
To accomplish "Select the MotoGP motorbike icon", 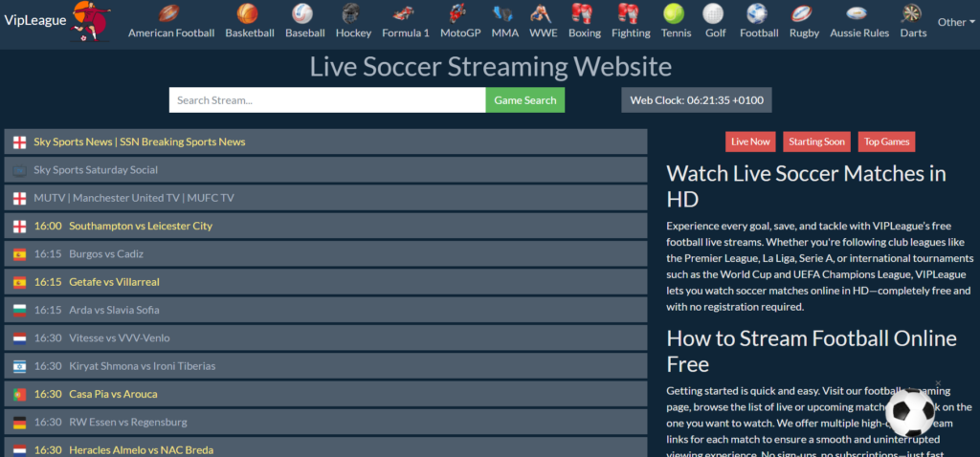I will (x=458, y=13).
